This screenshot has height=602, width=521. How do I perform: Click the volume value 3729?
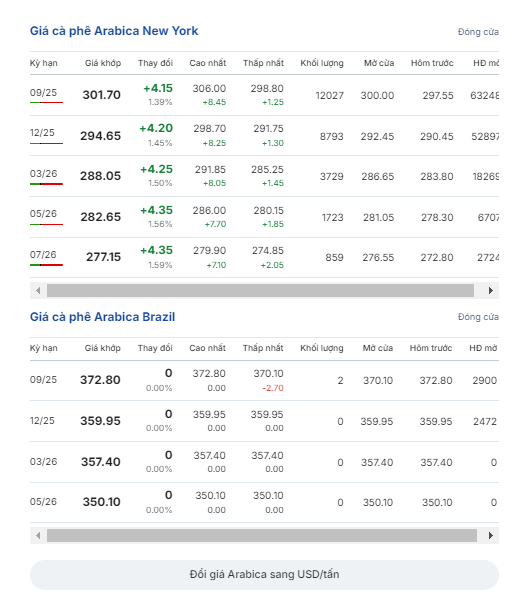tap(332, 177)
